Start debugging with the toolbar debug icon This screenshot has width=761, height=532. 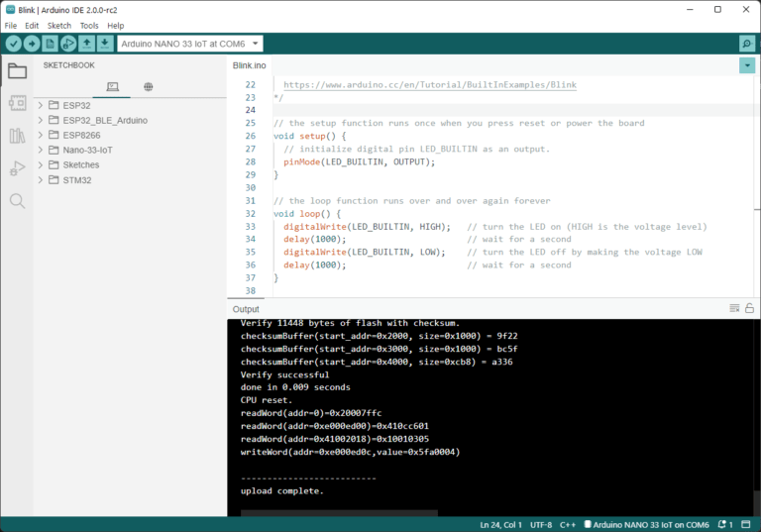68,44
